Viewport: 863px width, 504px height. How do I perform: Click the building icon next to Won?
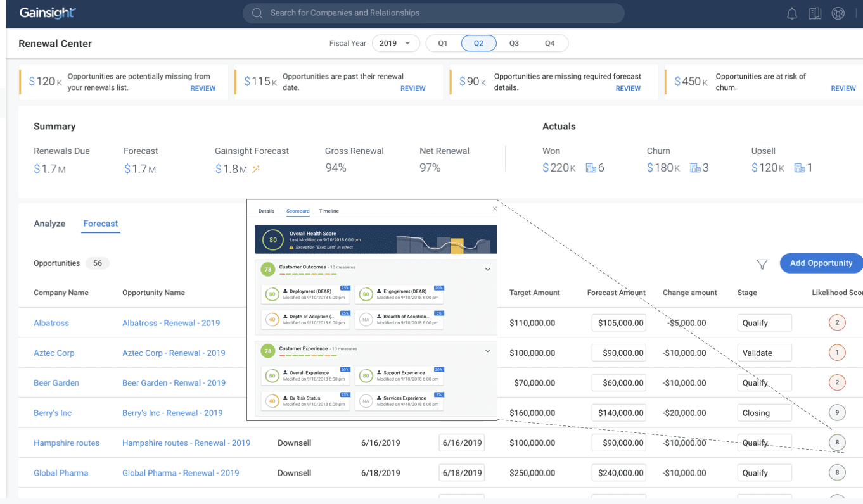(x=591, y=168)
